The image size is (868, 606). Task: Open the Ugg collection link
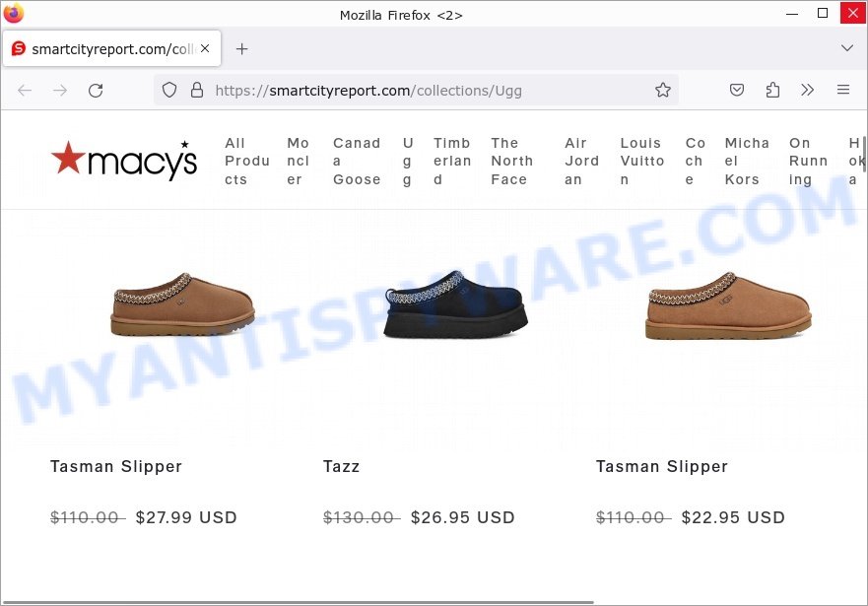click(408, 161)
